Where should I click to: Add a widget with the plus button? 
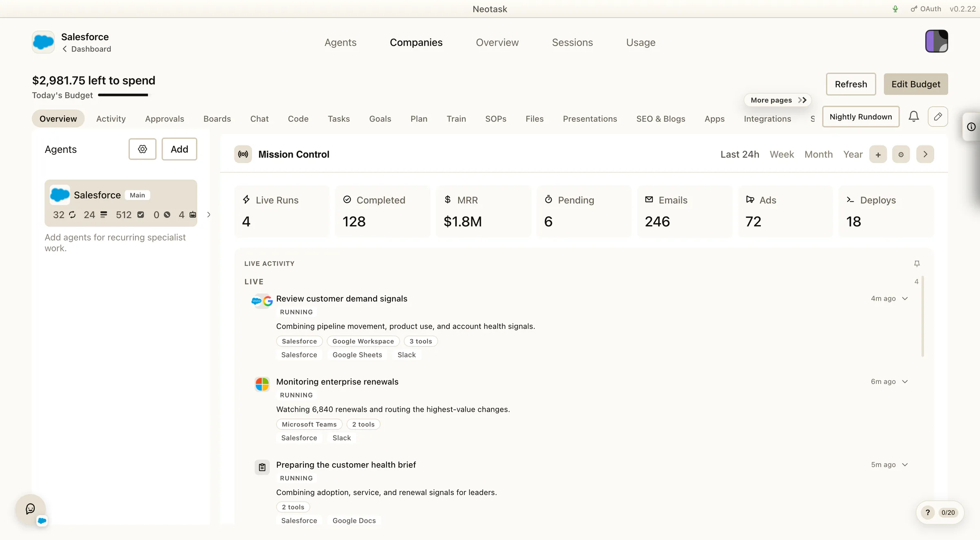878,154
